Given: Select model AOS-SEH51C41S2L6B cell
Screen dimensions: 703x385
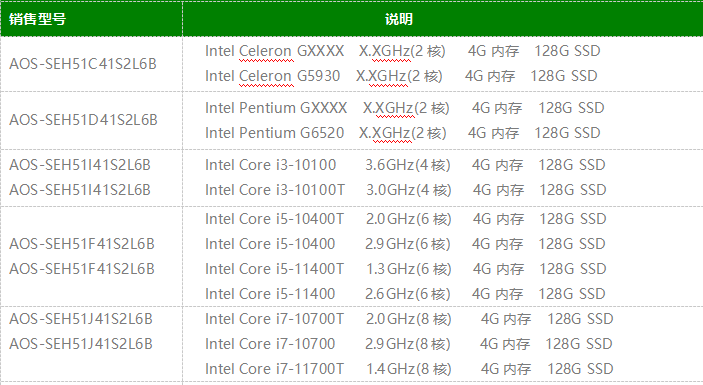Looking at the screenshot, I should pos(83,64).
